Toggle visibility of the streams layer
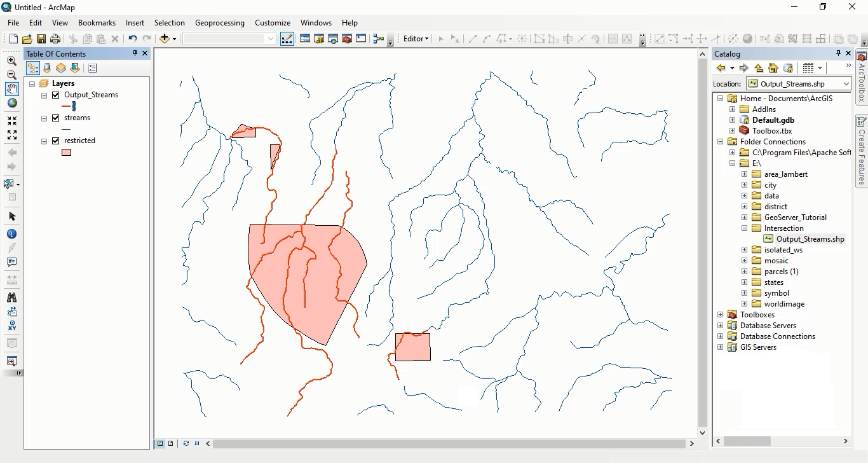Screen dimensions: 868x463 (56, 118)
